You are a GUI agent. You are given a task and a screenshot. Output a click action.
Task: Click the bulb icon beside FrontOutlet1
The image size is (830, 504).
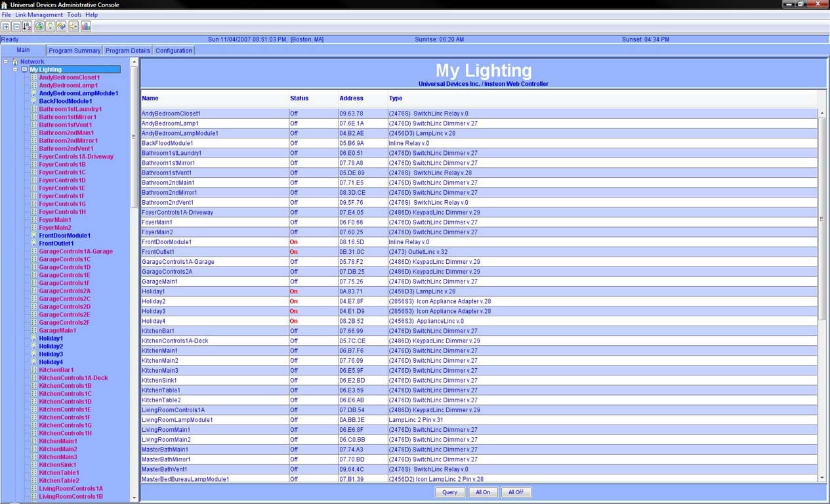pyautogui.click(x=34, y=243)
